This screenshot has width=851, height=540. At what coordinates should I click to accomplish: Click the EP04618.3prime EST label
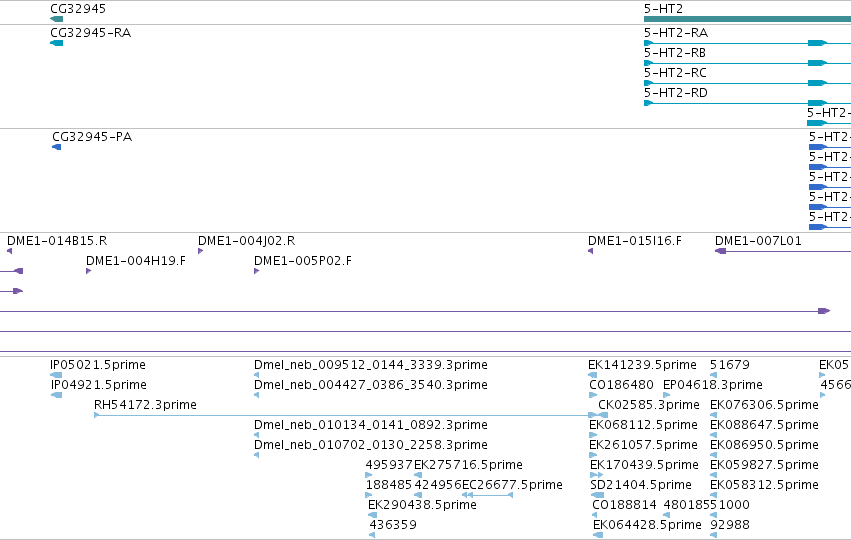[713, 385]
